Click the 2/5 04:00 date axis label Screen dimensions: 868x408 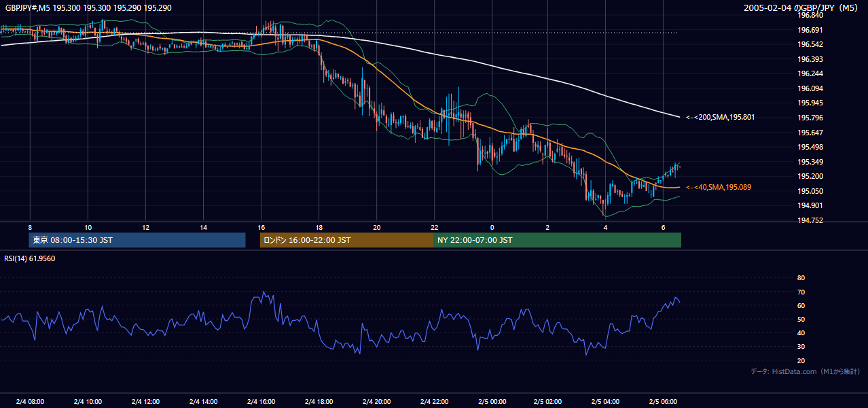(x=606, y=401)
